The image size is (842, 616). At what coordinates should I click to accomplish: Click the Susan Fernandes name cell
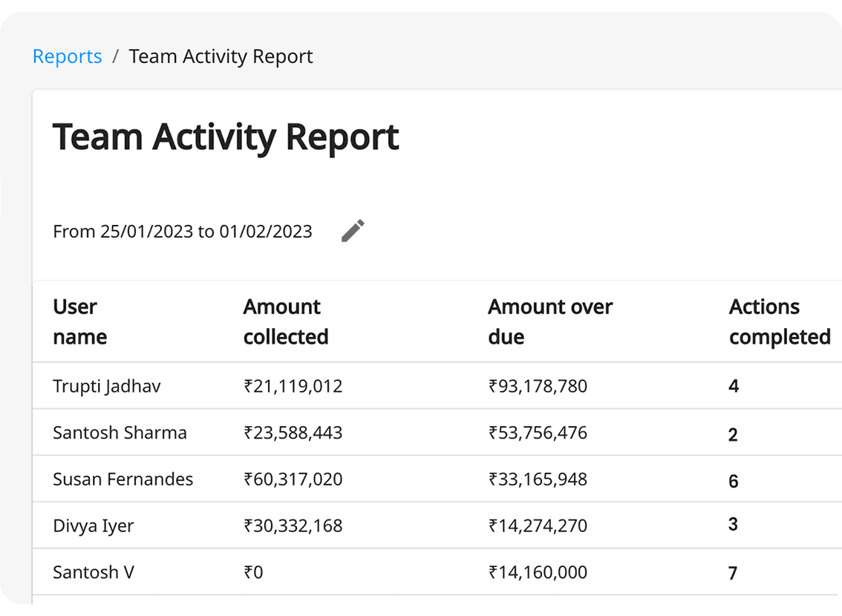123,479
